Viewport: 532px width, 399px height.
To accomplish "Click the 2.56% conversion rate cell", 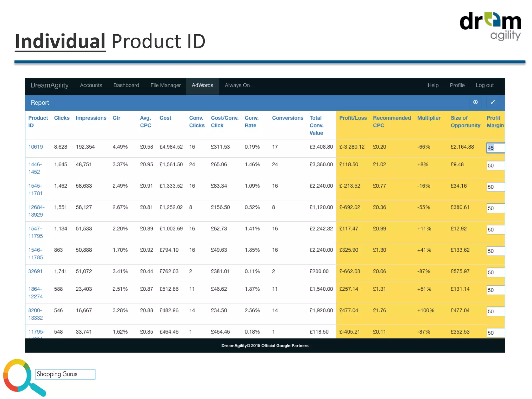I will pyautogui.click(x=252, y=310).
